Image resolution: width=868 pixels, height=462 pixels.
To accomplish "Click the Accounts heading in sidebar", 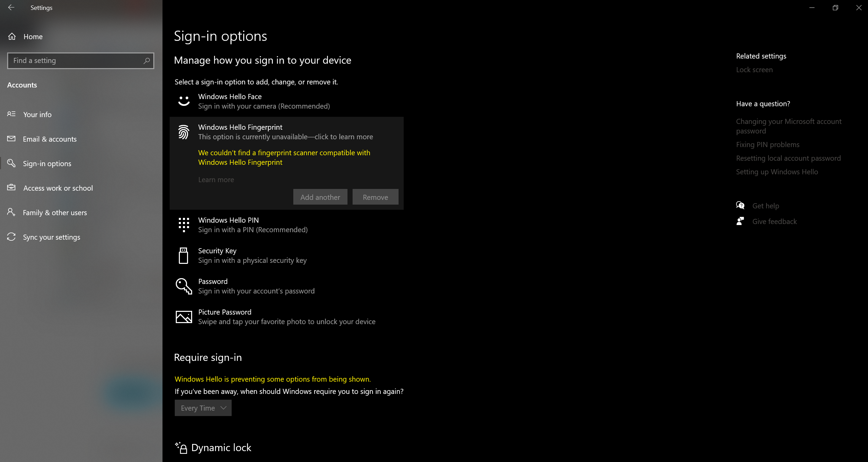I will click(22, 85).
